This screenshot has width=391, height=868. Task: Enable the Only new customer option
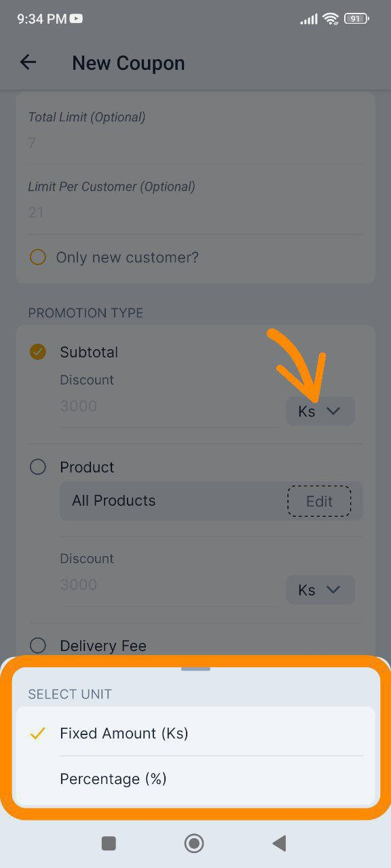(38, 258)
